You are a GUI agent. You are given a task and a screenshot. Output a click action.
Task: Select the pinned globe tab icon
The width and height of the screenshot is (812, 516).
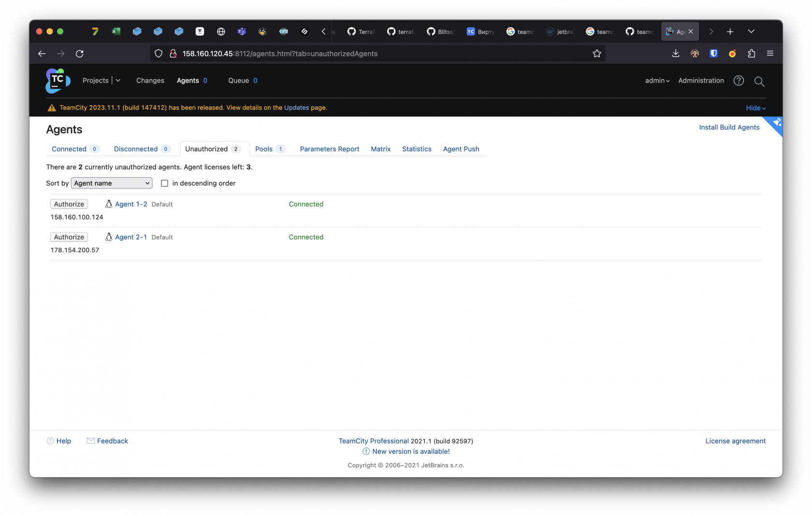pyautogui.click(x=221, y=31)
